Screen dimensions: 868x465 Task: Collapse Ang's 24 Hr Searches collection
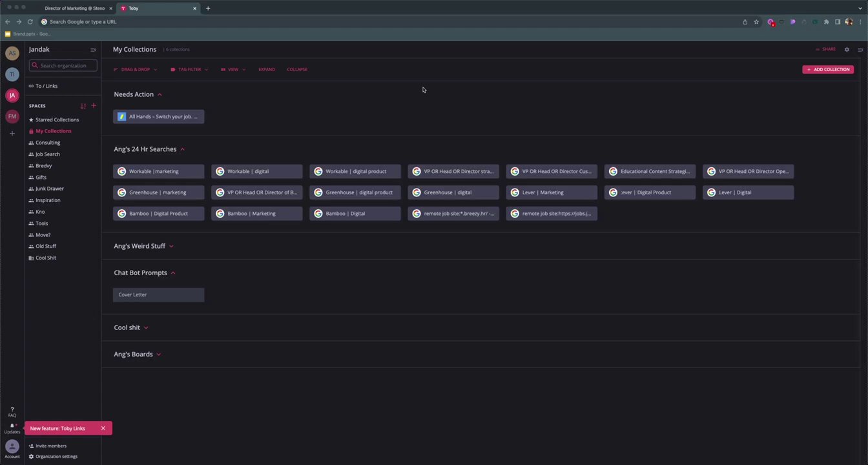[182, 149]
